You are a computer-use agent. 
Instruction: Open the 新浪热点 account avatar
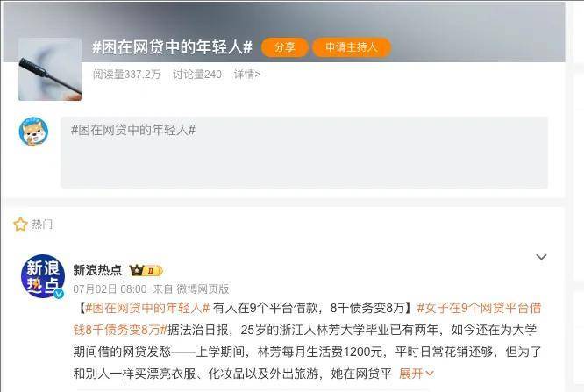click(43, 275)
